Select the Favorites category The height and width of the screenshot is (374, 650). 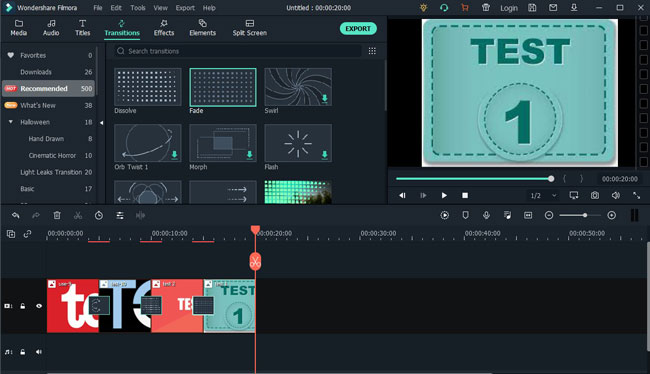(x=49, y=55)
